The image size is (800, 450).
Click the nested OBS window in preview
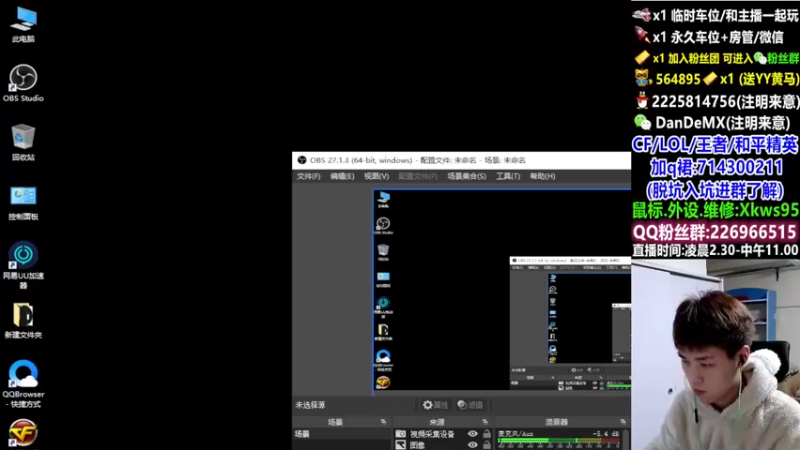pyautogui.click(x=570, y=324)
